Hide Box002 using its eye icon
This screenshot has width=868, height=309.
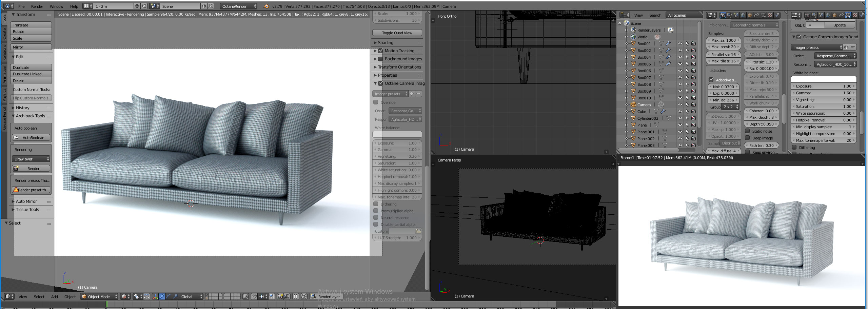(x=680, y=50)
